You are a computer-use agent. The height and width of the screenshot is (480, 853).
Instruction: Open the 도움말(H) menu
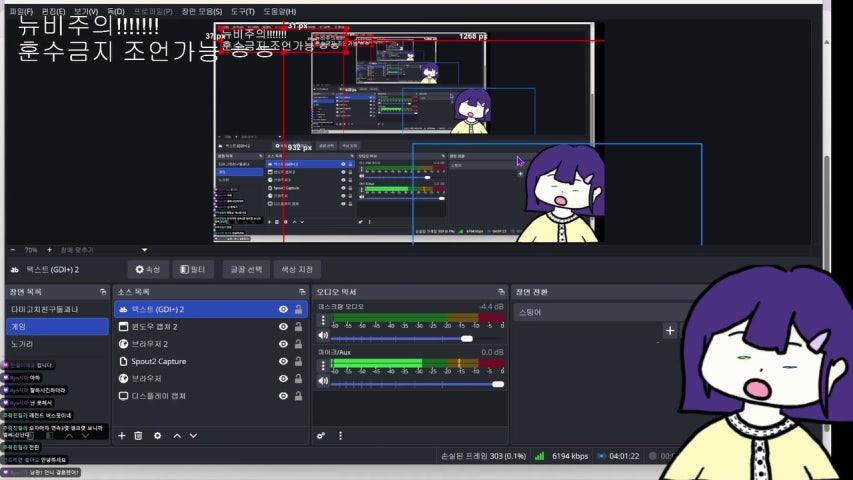[280, 11]
